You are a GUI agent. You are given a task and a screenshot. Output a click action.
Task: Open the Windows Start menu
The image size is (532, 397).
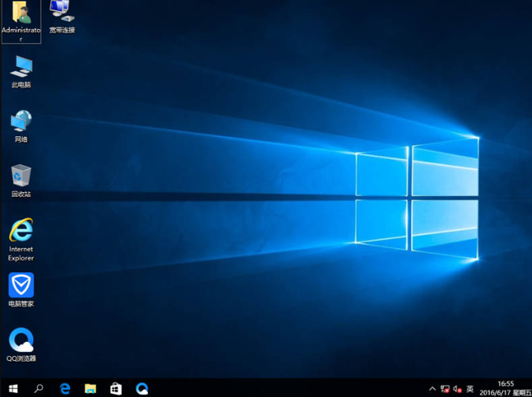13,388
